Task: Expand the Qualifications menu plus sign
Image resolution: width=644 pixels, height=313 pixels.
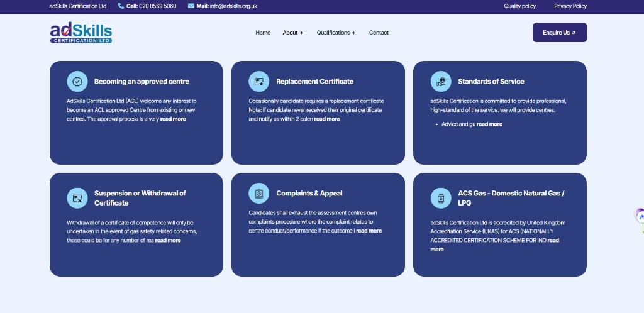Action: point(353,33)
